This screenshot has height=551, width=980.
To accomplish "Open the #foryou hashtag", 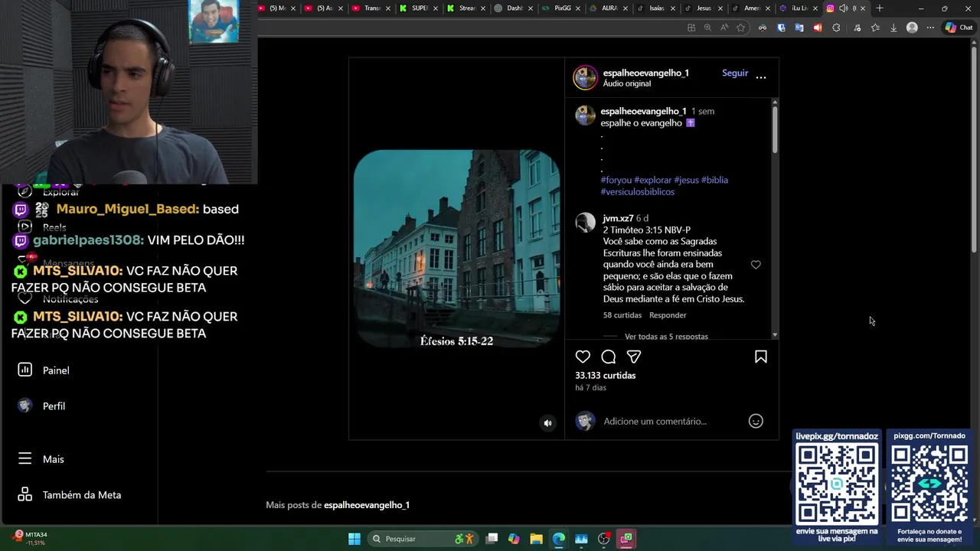I will coord(616,180).
